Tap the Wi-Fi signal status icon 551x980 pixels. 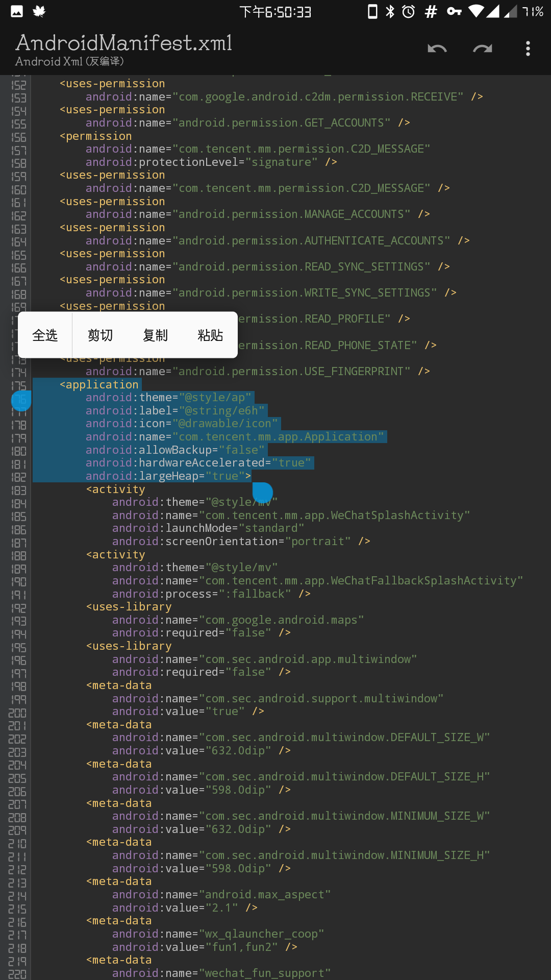[x=476, y=11]
